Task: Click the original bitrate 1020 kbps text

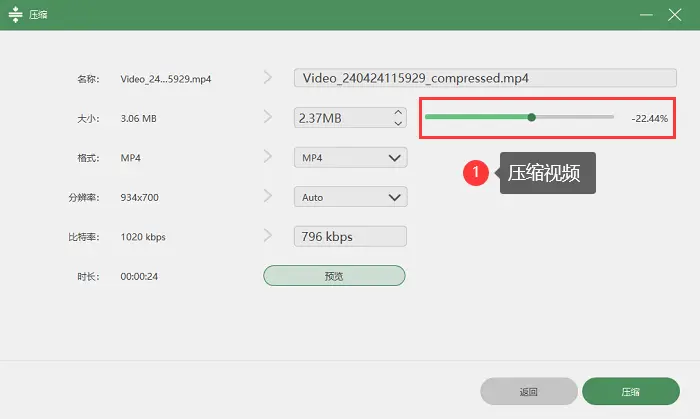Action: tap(143, 237)
